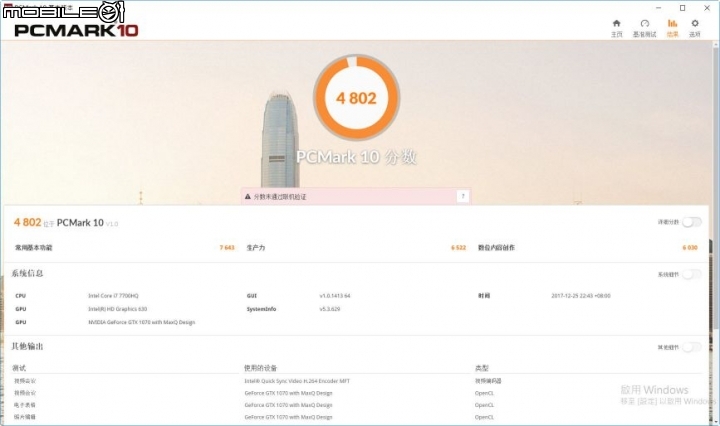Click the Essentials score 7 643
This screenshot has height=426, width=720.
227,247
